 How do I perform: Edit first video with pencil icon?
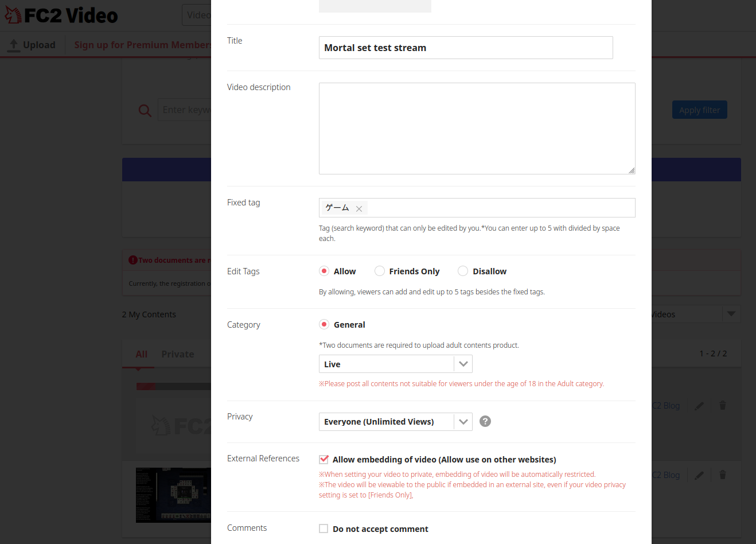[699, 406]
